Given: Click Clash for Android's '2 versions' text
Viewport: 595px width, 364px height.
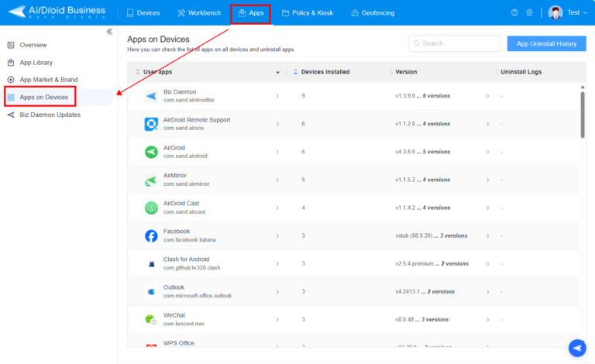Looking at the screenshot, I should click(455, 263).
